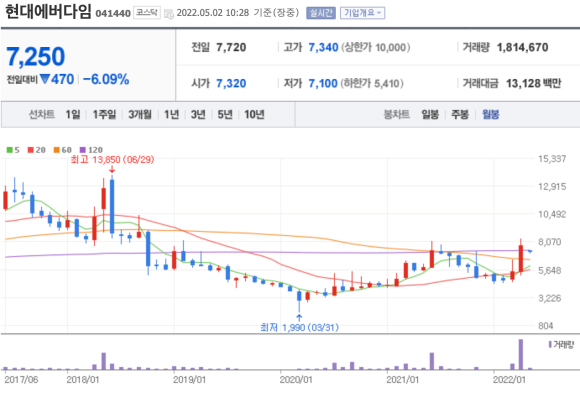Viewport: 580px width, 393px height.
Task: Click the stock code 041440
Action: pos(113,14)
